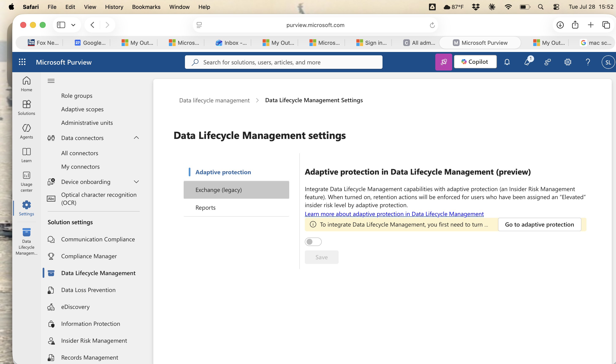This screenshot has height=364, width=616.
Task: Open Learn in the left rail
Action: pos(26,155)
